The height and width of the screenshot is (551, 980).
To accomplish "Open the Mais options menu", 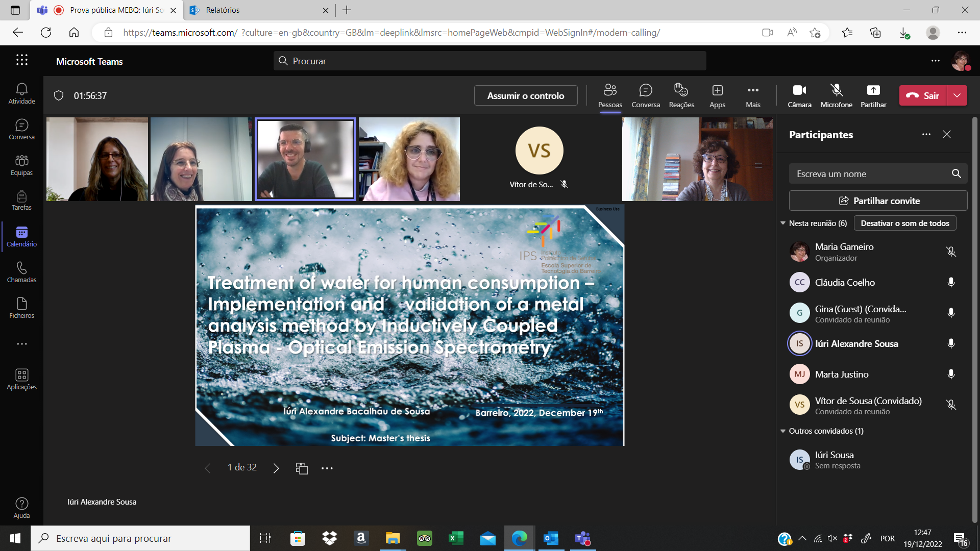I will pos(753,95).
